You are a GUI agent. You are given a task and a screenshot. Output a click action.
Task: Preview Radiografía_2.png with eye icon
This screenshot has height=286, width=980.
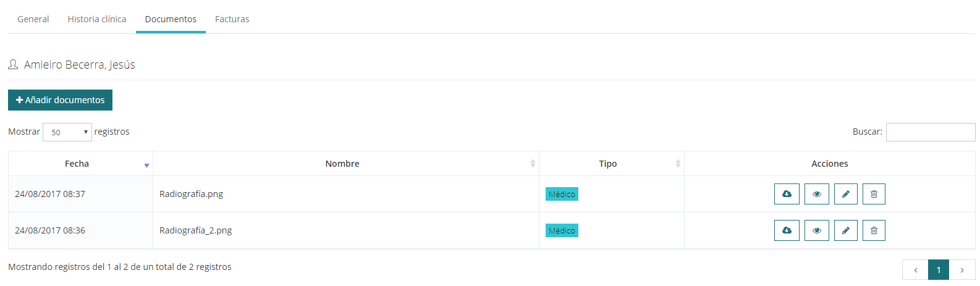[816, 230]
